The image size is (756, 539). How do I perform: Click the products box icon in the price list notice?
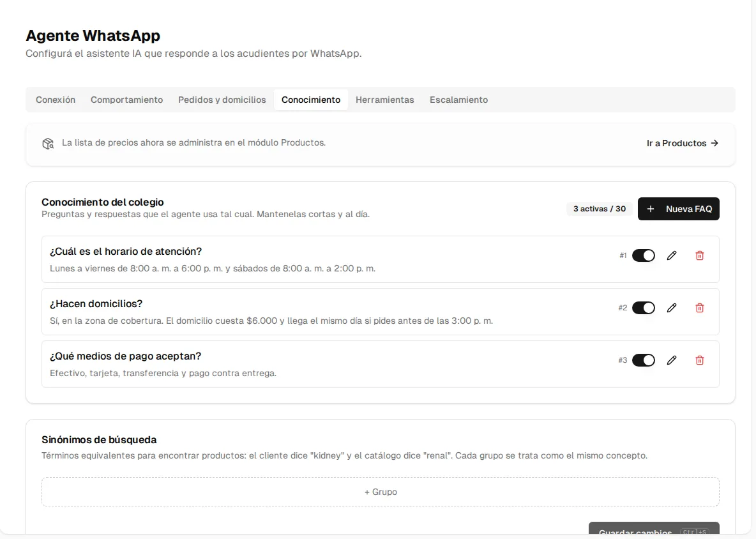point(48,144)
